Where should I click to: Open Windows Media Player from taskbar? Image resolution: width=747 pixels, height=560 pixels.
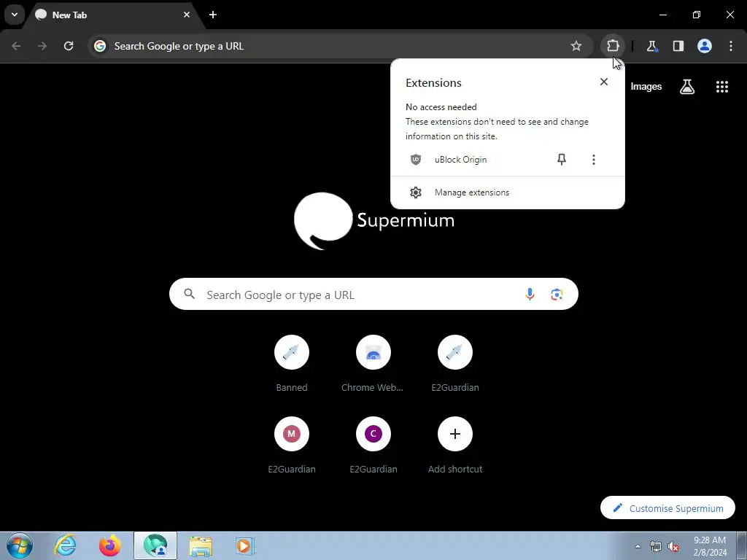coord(245,545)
